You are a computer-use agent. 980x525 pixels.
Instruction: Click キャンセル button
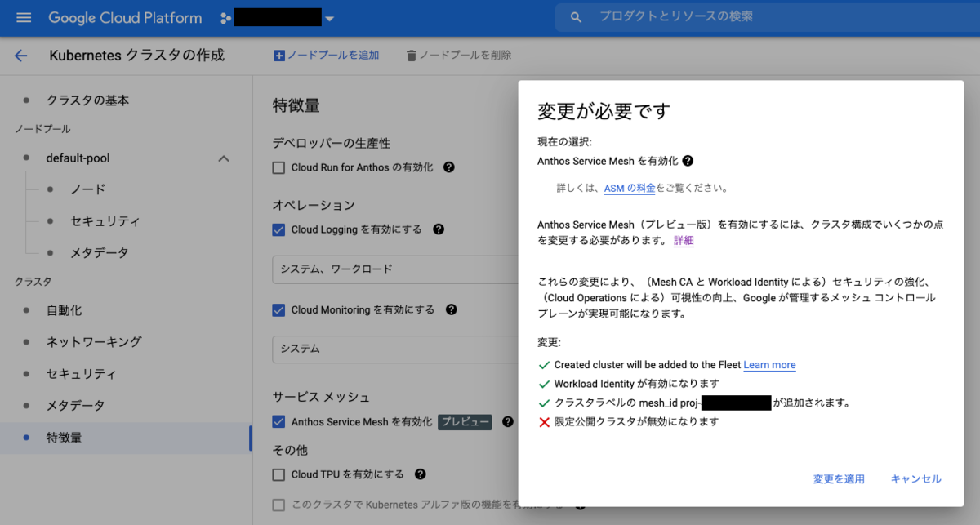point(915,479)
